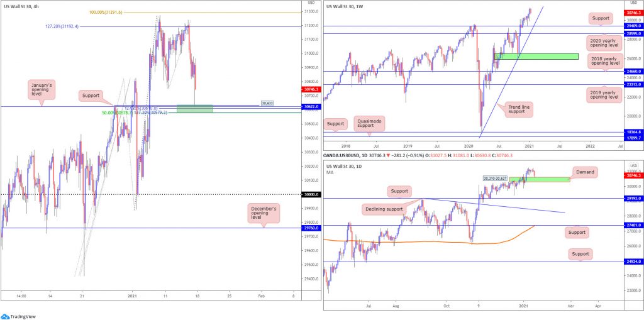Open the US Wall St 30, 1W chart title
This screenshot has width=644, height=320.
(x=344, y=6)
